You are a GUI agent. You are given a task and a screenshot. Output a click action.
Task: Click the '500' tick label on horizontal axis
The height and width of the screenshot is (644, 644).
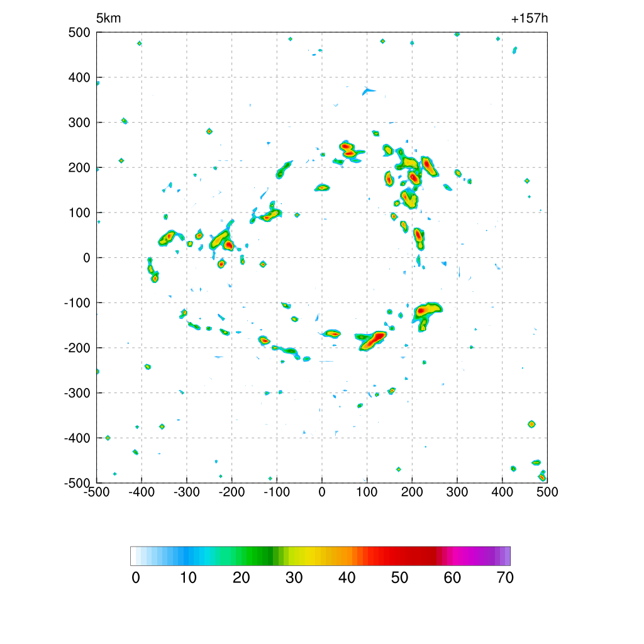[547, 492]
